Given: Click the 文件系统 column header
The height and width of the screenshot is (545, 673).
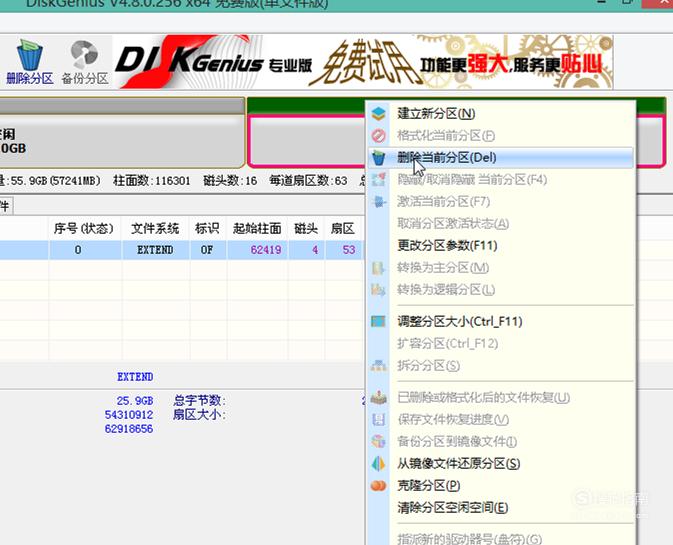Looking at the screenshot, I should [x=155, y=228].
